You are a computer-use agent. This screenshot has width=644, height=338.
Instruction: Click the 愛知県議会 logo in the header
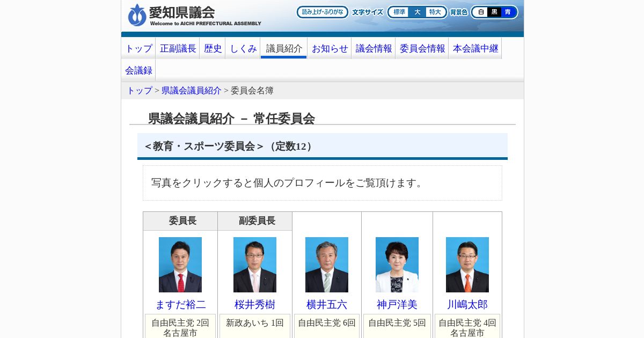[x=194, y=15]
